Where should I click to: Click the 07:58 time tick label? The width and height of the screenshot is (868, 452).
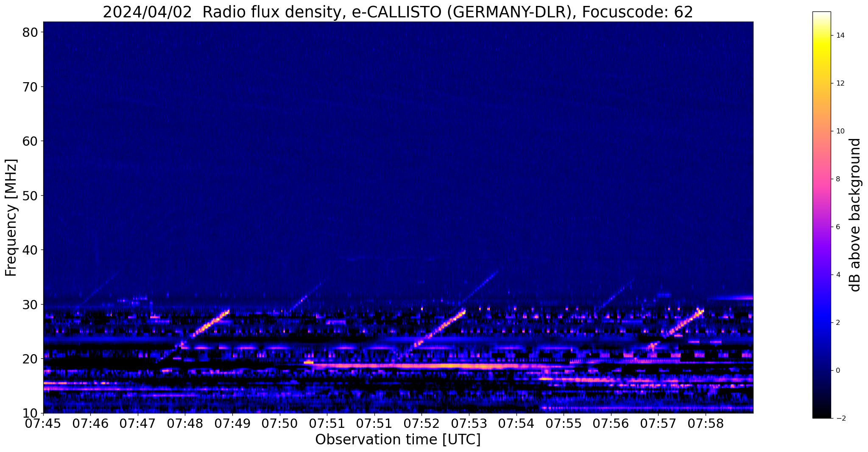706,424
